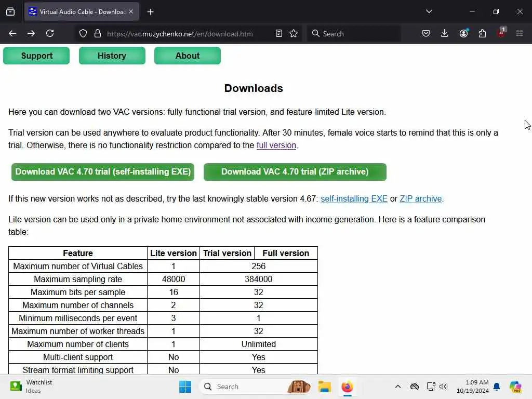This screenshot has width=532, height=399.
Task: Select the 48000 Lite value
Action: click(x=174, y=279)
